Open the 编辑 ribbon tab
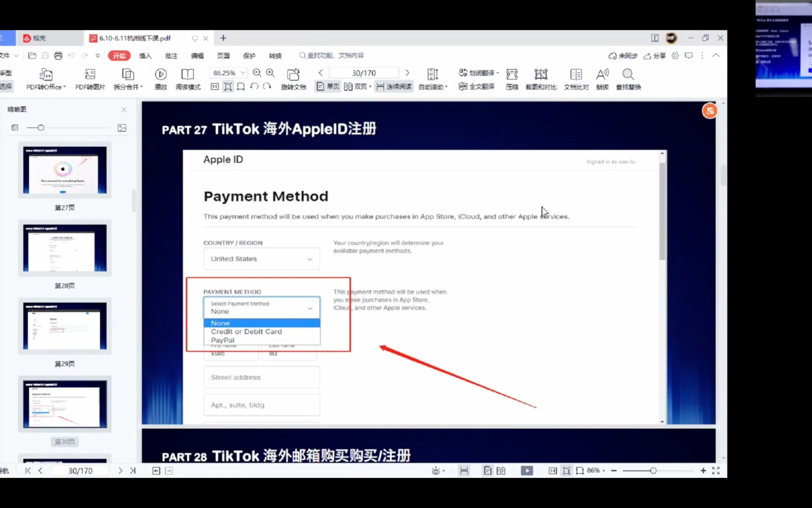Screen dimensions: 812x508 point(197,56)
